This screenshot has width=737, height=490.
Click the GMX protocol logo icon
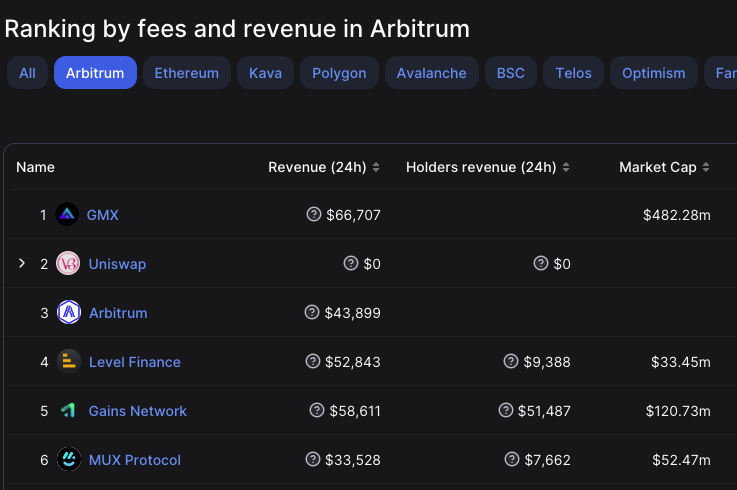tap(67, 214)
